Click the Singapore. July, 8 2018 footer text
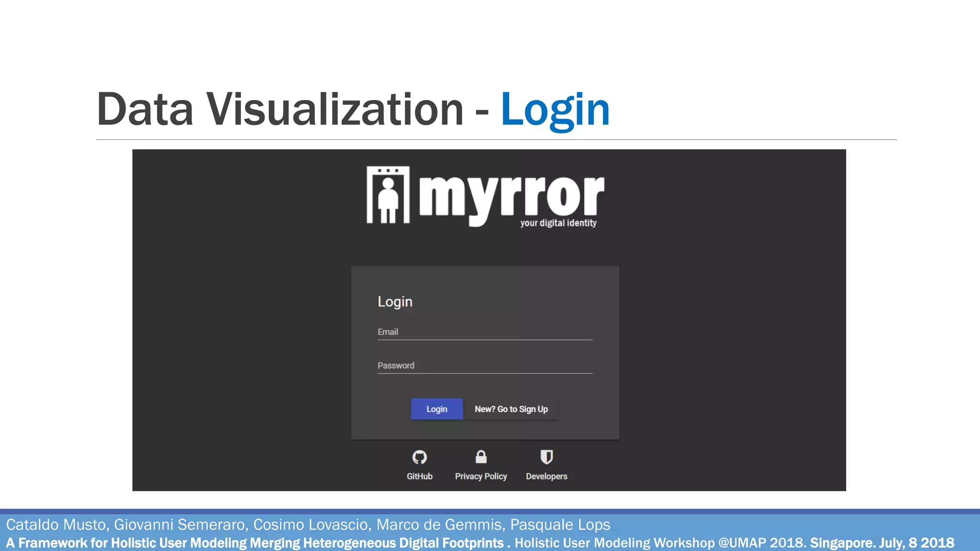 (882, 543)
